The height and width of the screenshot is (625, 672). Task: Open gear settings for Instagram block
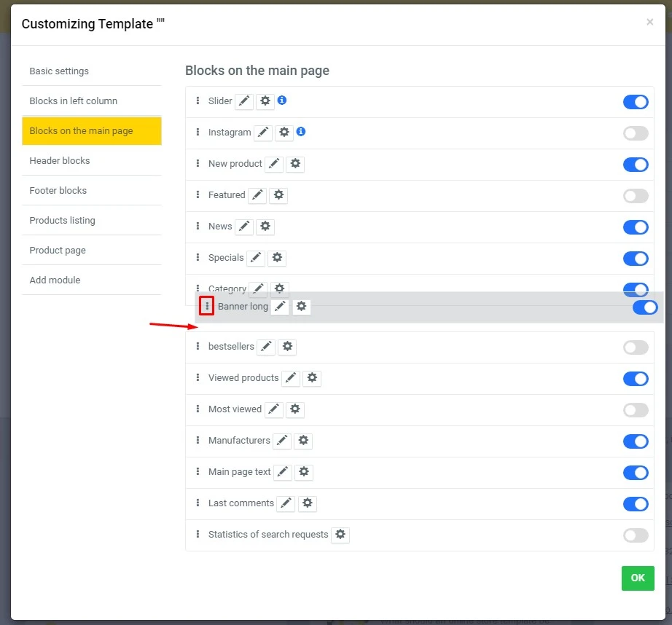[x=284, y=133]
